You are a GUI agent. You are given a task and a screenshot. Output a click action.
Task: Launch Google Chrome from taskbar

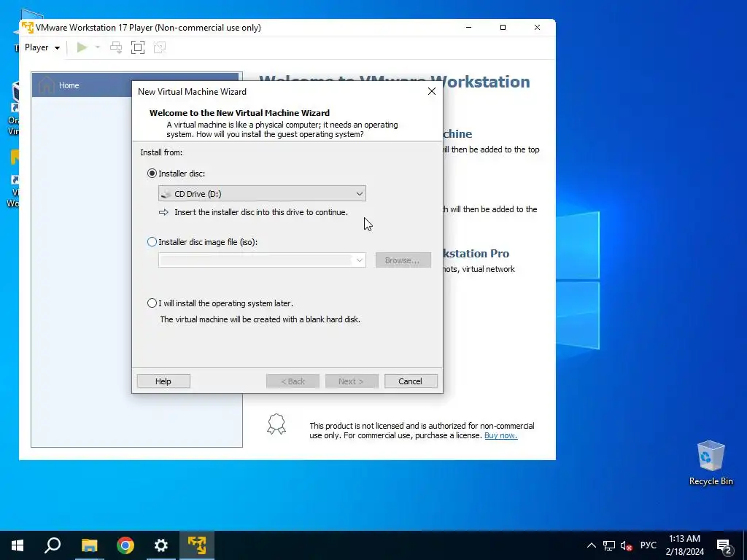125,545
